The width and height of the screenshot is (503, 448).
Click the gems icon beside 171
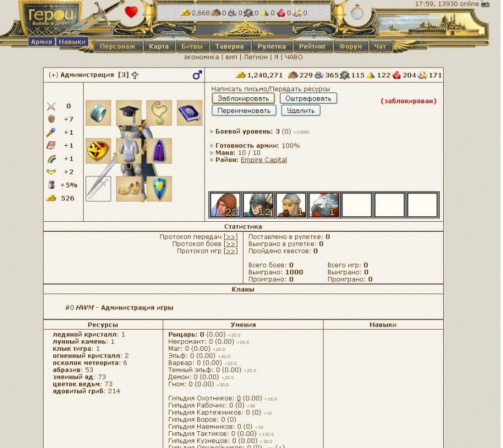[x=423, y=75]
